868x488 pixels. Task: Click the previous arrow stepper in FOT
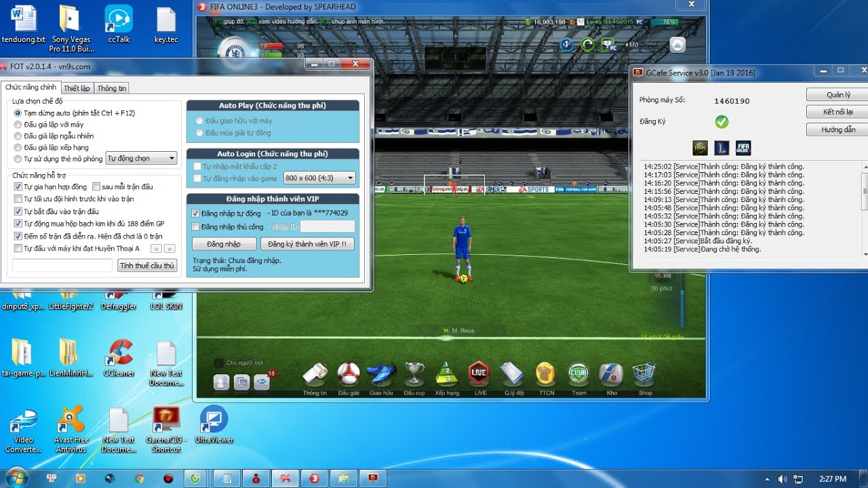[x=156, y=249]
